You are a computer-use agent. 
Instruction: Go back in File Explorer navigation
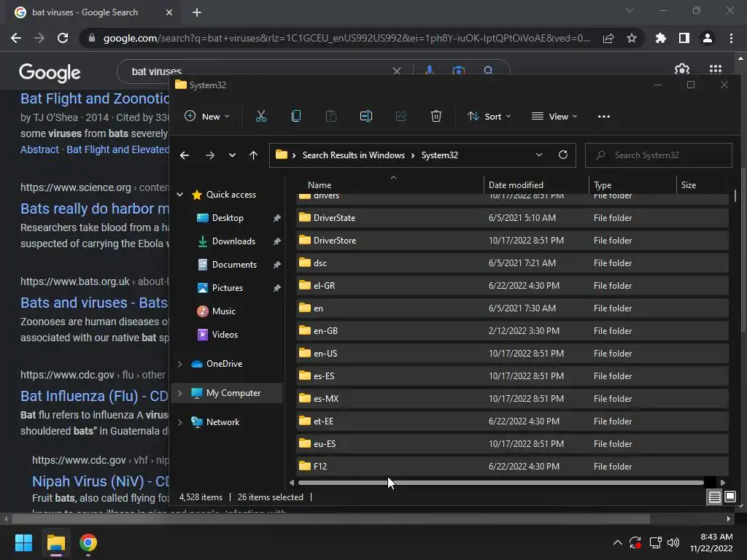click(185, 155)
